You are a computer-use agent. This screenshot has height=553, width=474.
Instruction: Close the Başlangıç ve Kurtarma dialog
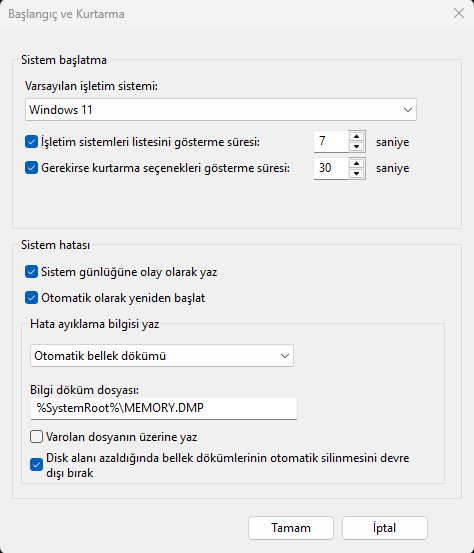[459, 14]
